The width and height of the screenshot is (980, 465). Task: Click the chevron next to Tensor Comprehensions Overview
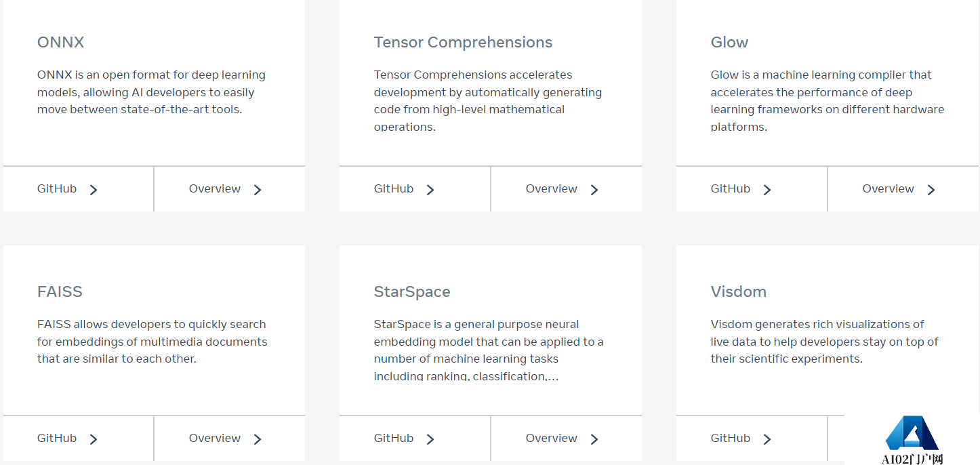tap(594, 190)
